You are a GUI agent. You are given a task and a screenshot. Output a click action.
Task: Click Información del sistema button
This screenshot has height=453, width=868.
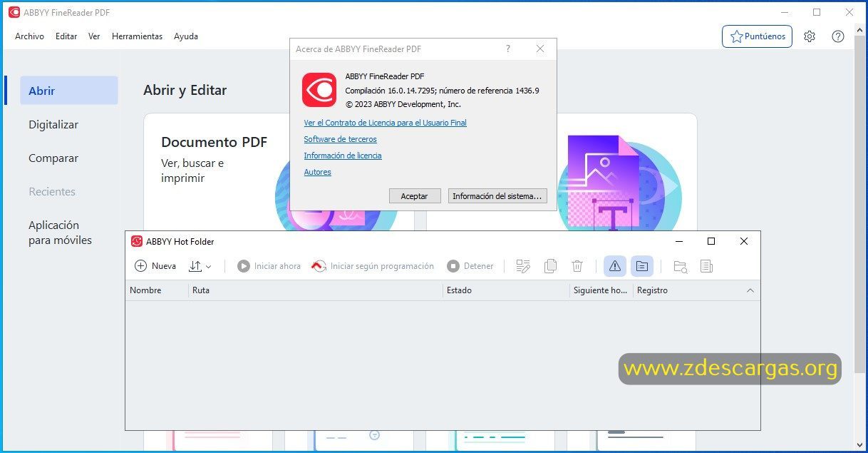click(497, 195)
